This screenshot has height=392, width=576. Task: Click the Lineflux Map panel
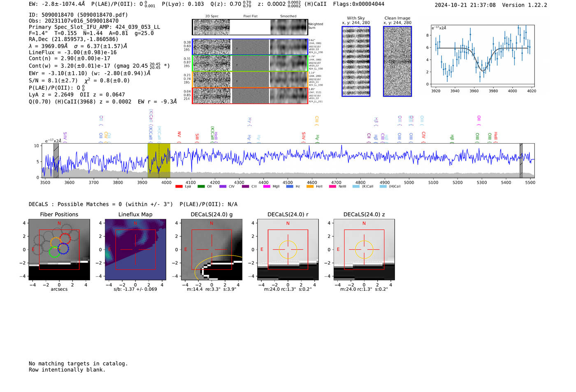[135, 250]
